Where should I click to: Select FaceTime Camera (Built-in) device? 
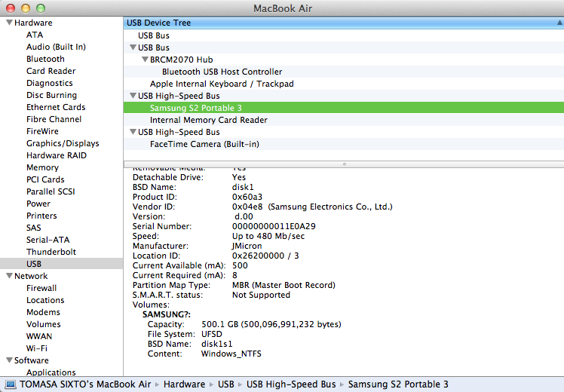[x=344, y=144]
